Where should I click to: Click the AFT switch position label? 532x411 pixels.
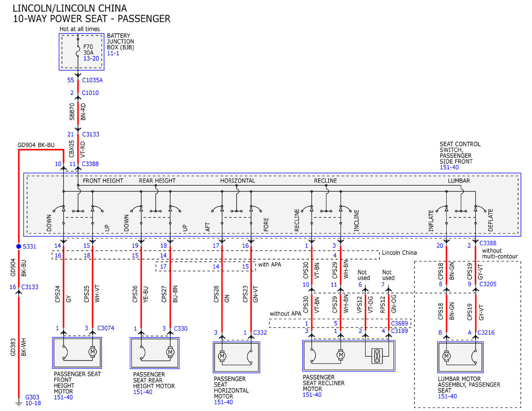[x=208, y=227]
